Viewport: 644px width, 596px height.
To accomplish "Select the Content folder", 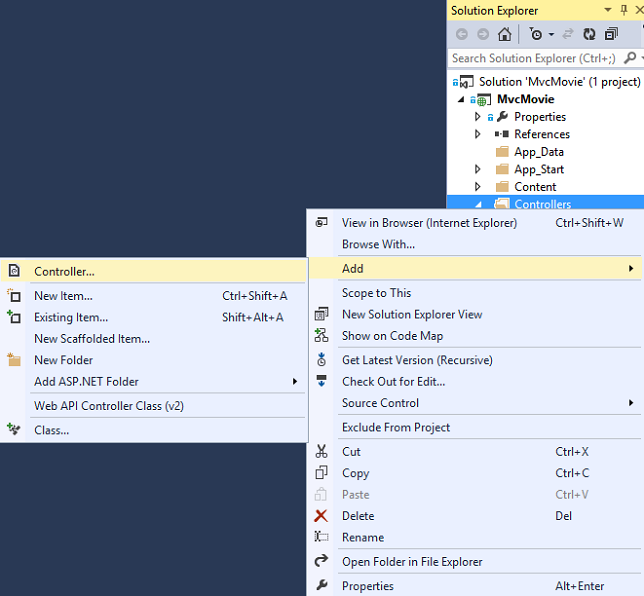I will point(535,187).
